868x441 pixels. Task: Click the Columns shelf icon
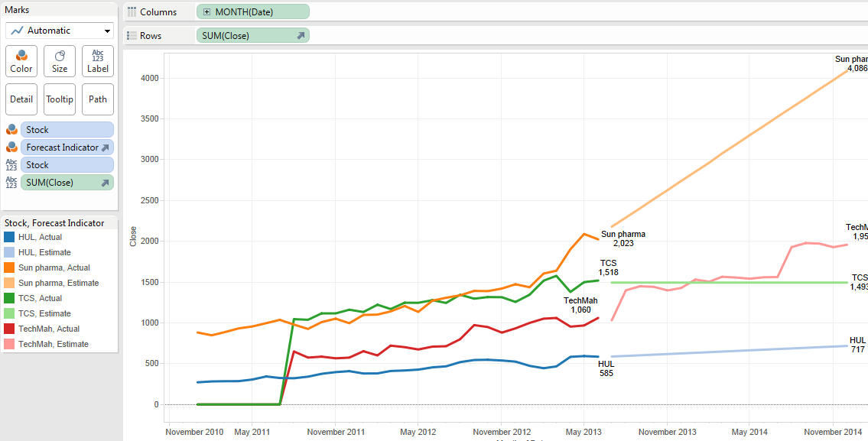(132, 11)
